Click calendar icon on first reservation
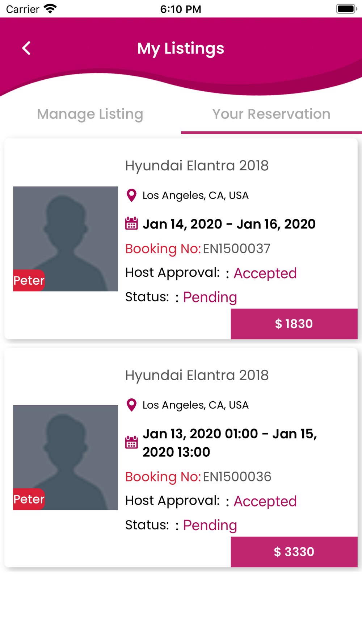Viewport: 362px width, 644px height. click(x=131, y=223)
